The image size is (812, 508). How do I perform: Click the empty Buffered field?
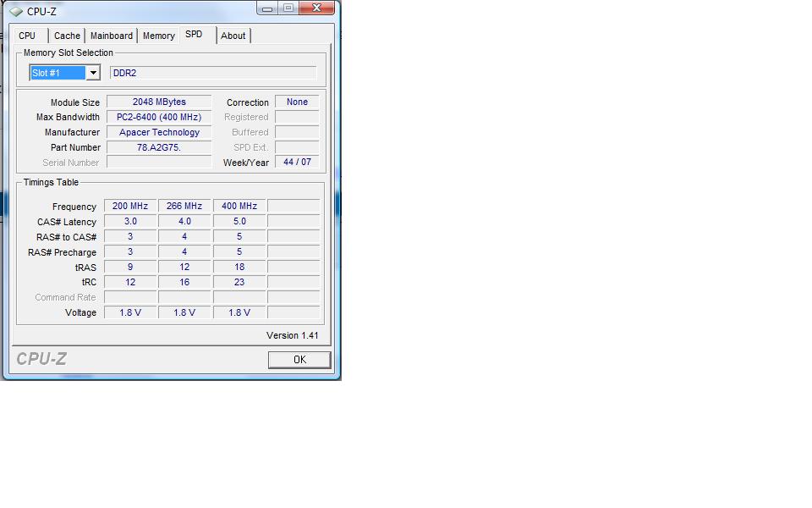[x=297, y=132]
